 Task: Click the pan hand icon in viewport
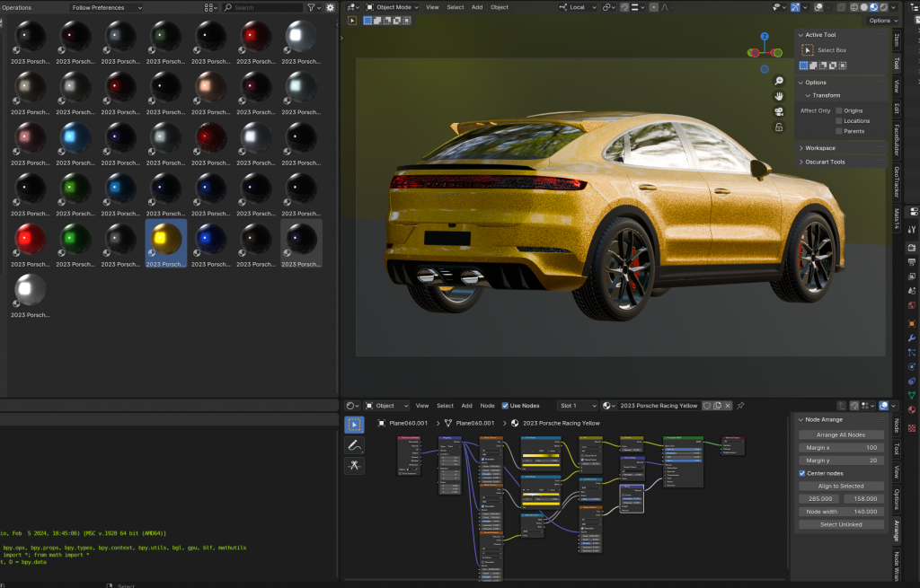tap(780, 96)
